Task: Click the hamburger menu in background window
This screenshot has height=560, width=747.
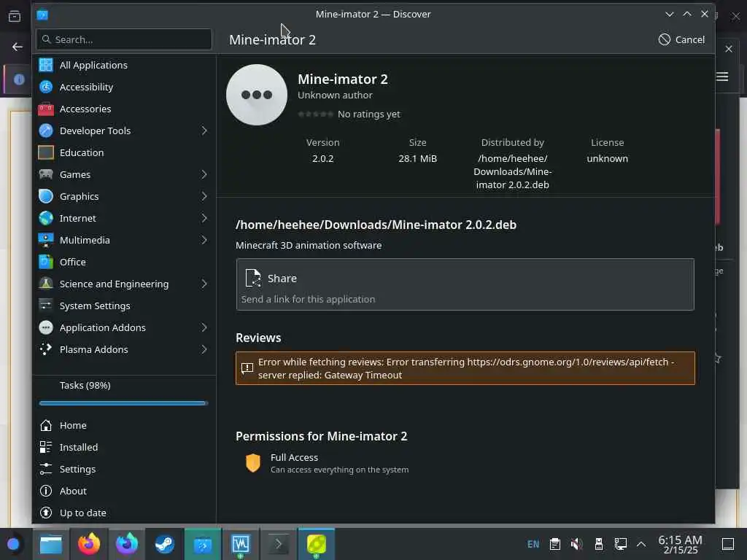Action: click(722, 77)
